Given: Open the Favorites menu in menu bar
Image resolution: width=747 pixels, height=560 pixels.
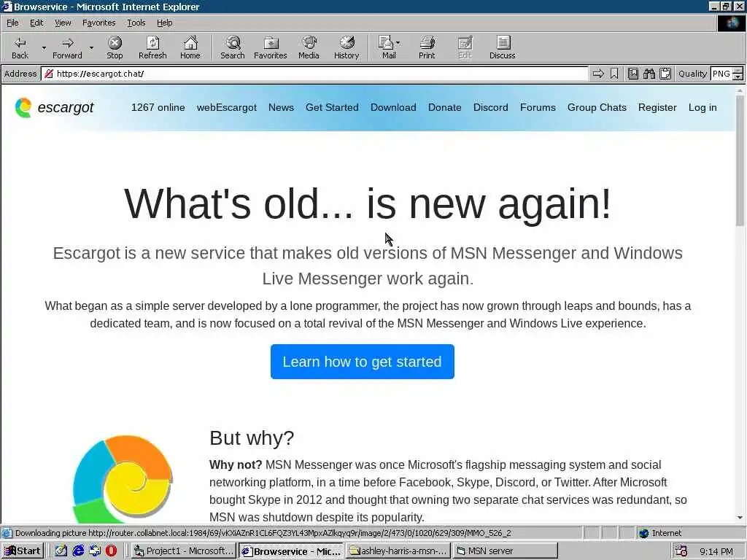Looking at the screenshot, I should 98,23.
